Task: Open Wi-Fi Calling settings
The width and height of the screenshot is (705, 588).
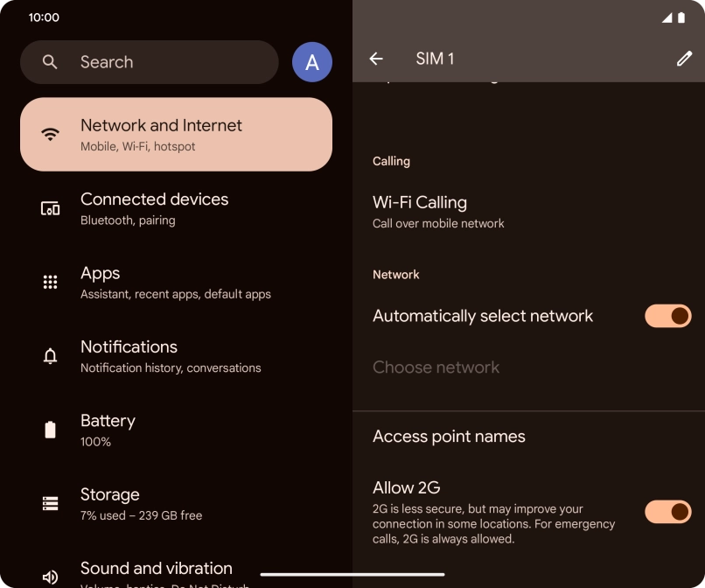Action: pyautogui.click(x=528, y=212)
